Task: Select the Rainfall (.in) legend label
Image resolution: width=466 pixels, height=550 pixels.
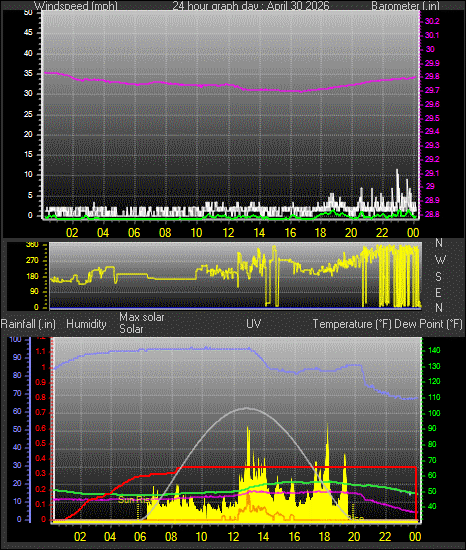Action: pyautogui.click(x=28, y=324)
